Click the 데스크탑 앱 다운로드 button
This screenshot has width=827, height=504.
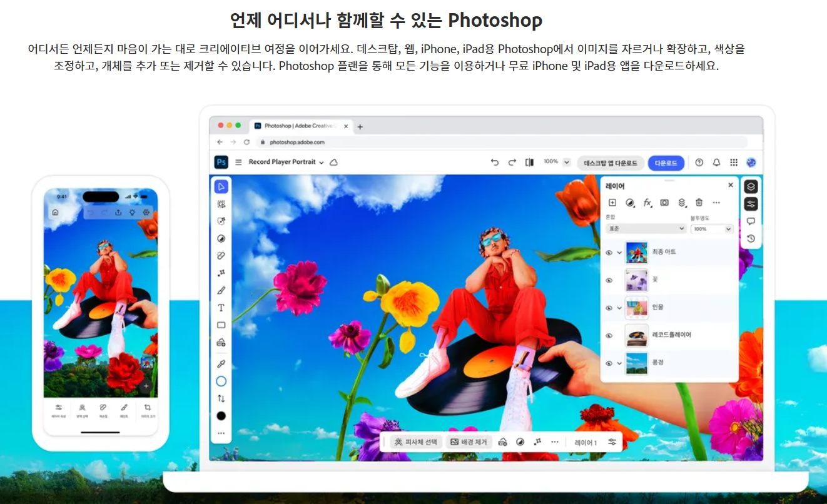coord(610,163)
